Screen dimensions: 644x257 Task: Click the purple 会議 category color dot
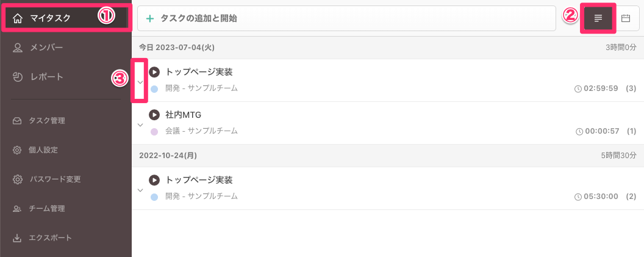tap(154, 131)
